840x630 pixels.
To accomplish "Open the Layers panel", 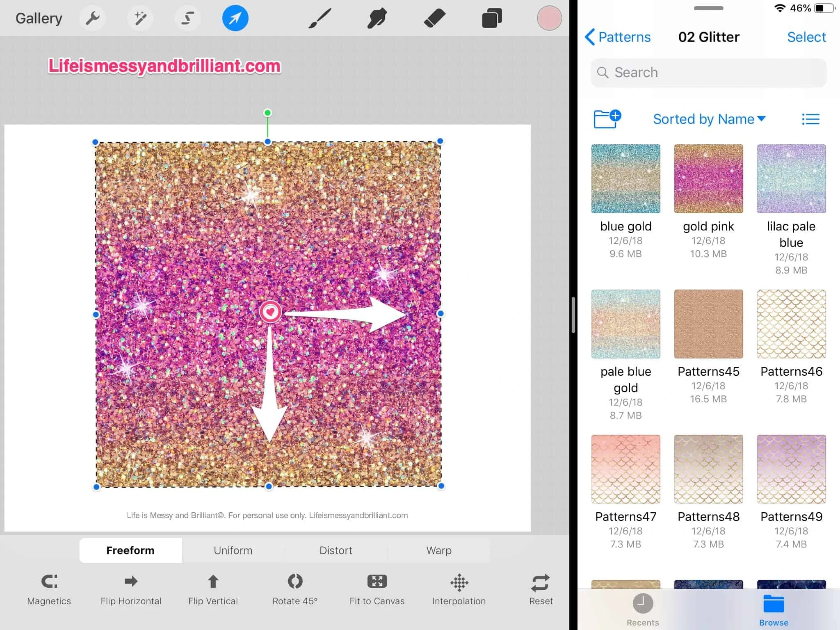I will 492,18.
